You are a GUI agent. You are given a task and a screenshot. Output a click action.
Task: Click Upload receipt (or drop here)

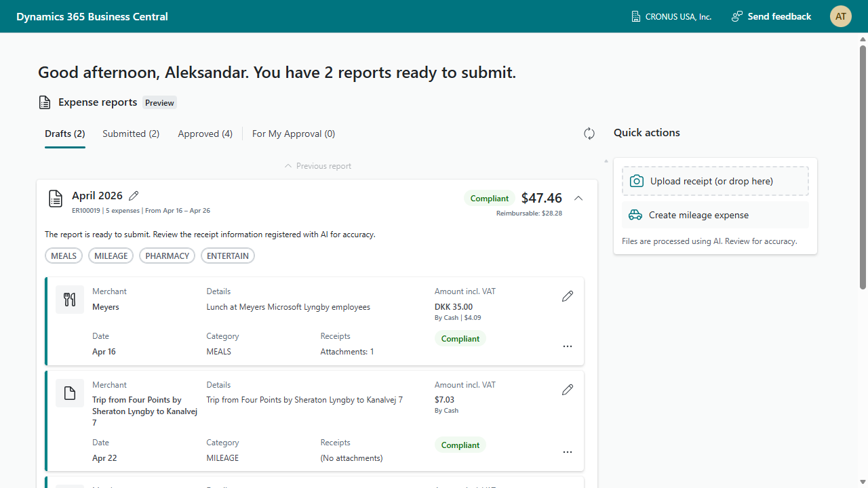(x=715, y=181)
